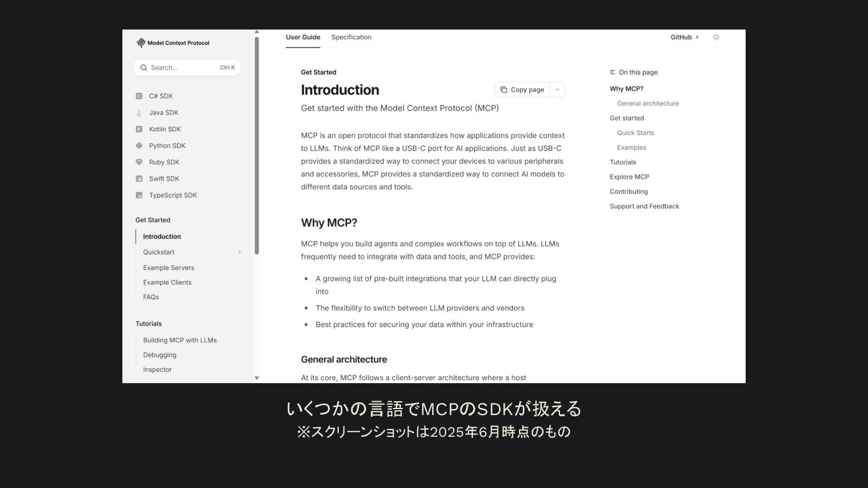The height and width of the screenshot is (488, 868).
Task: Open Building MCP with LLMs tutorial
Action: (180, 340)
